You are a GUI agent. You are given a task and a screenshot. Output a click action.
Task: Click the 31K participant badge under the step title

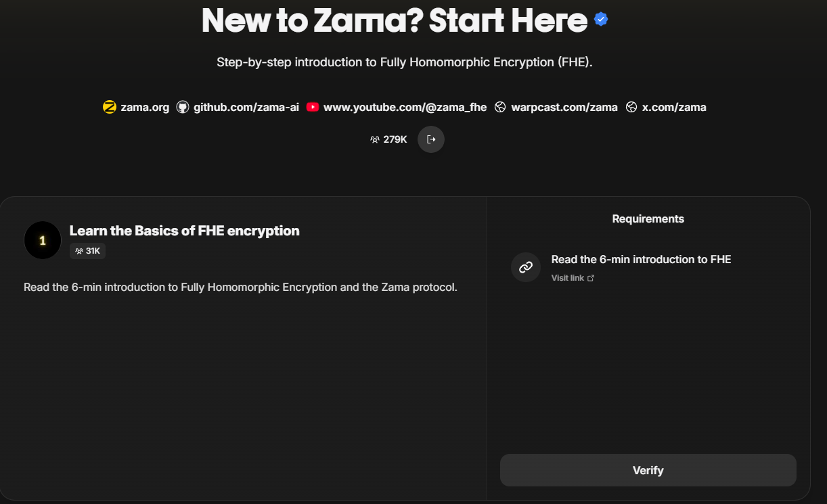[x=87, y=250]
